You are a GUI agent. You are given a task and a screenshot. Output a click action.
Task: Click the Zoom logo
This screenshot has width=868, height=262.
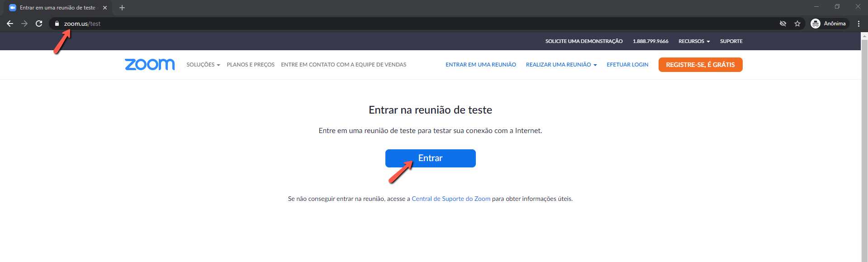pyautogui.click(x=150, y=65)
